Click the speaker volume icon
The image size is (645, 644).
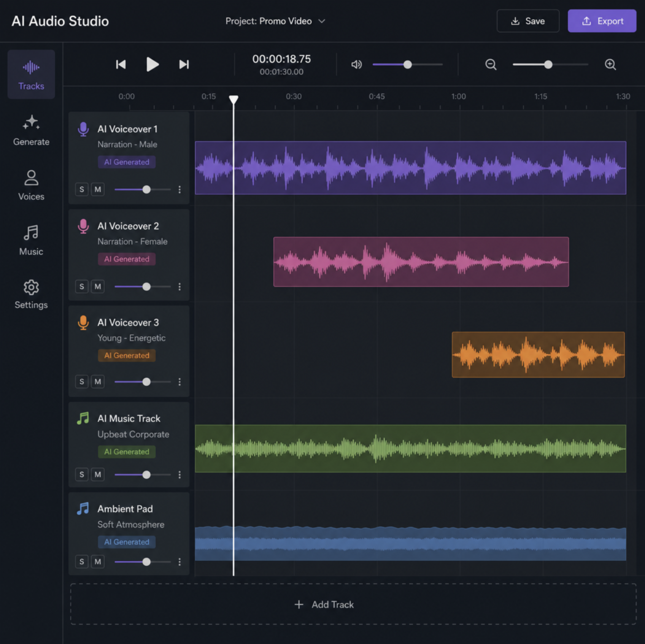(356, 64)
